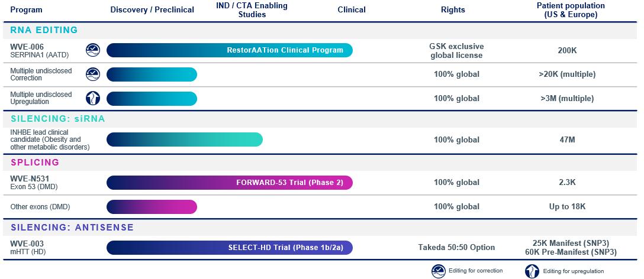The image size is (644, 279).
Task: Select the RNA EDITING section header
Action: (x=44, y=30)
